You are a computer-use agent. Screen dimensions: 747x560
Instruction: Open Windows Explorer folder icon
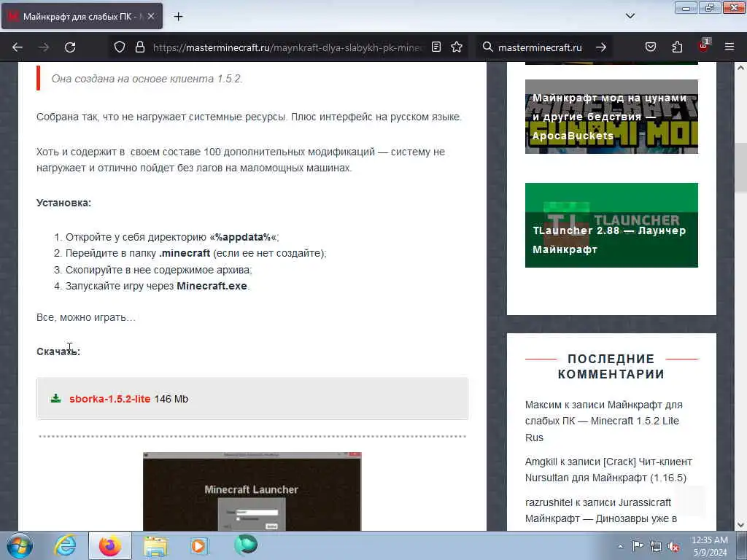[x=155, y=545]
